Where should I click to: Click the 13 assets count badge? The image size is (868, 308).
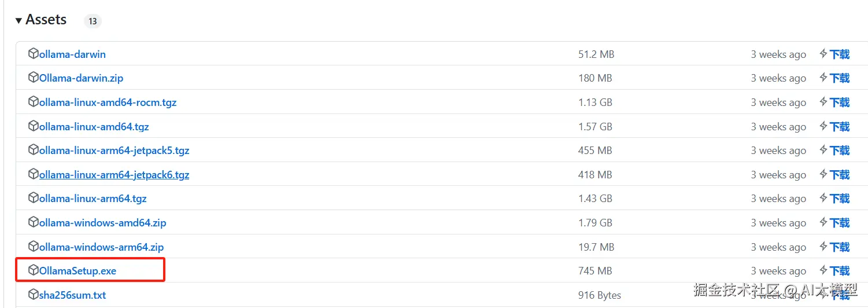93,21
